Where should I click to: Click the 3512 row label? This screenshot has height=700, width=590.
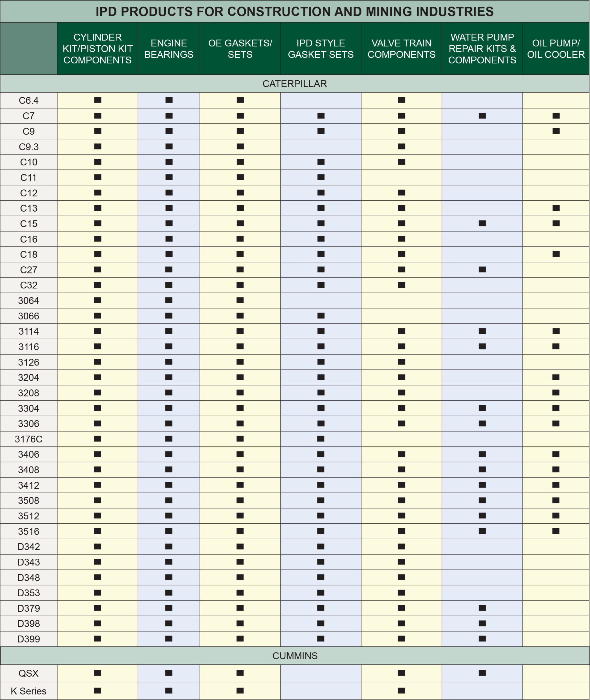[29, 516]
